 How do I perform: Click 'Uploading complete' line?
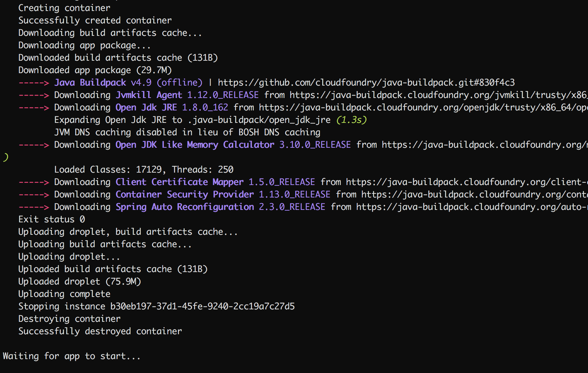pyautogui.click(x=64, y=294)
